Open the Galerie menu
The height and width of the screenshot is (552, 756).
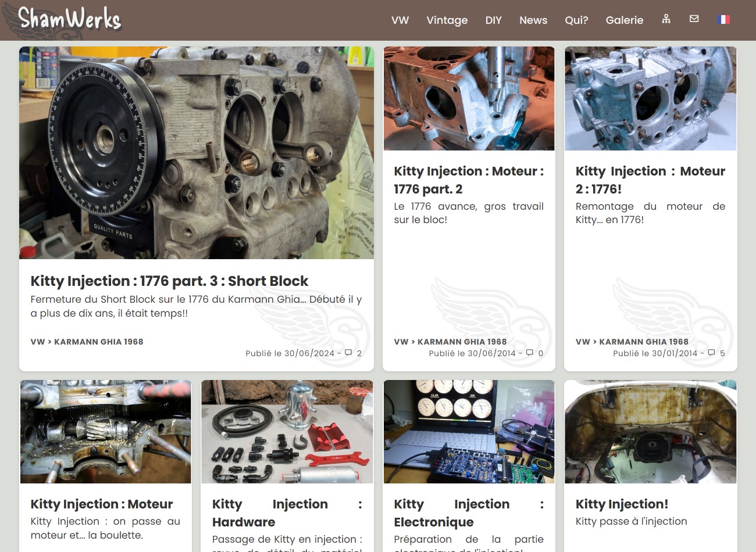[624, 20]
